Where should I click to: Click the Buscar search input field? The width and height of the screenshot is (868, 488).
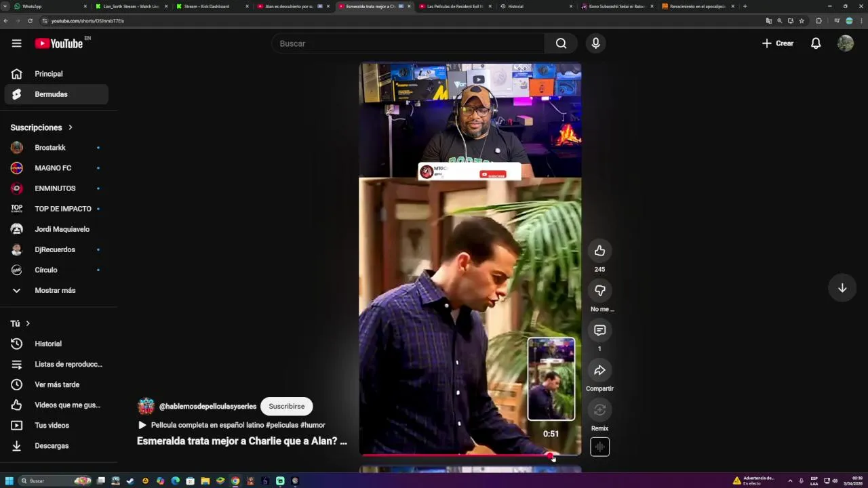tap(408, 43)
